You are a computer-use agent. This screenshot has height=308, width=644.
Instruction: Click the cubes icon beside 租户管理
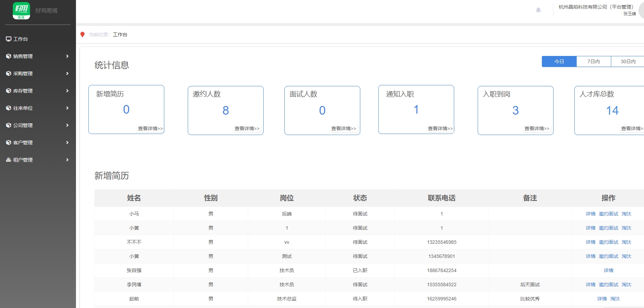pos(9,160)
